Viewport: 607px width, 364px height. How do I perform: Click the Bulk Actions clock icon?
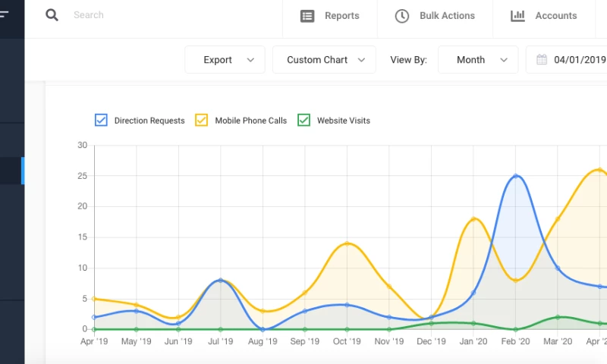point(402,16)
